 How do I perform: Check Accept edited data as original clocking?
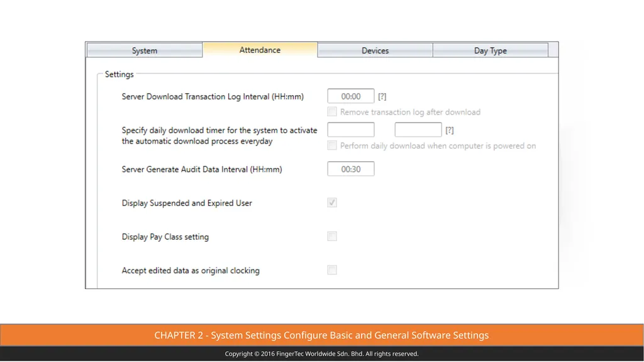(x=332, y=270)
